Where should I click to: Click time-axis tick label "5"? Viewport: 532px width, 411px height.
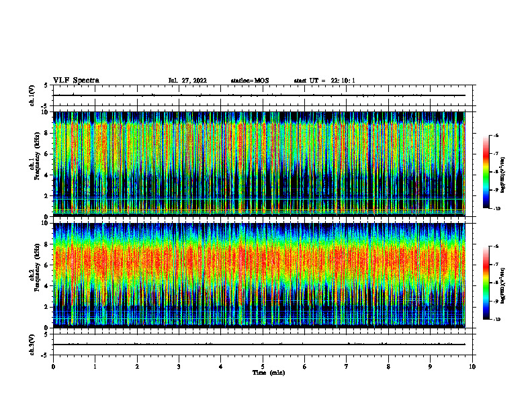click(x=263, y=367)
